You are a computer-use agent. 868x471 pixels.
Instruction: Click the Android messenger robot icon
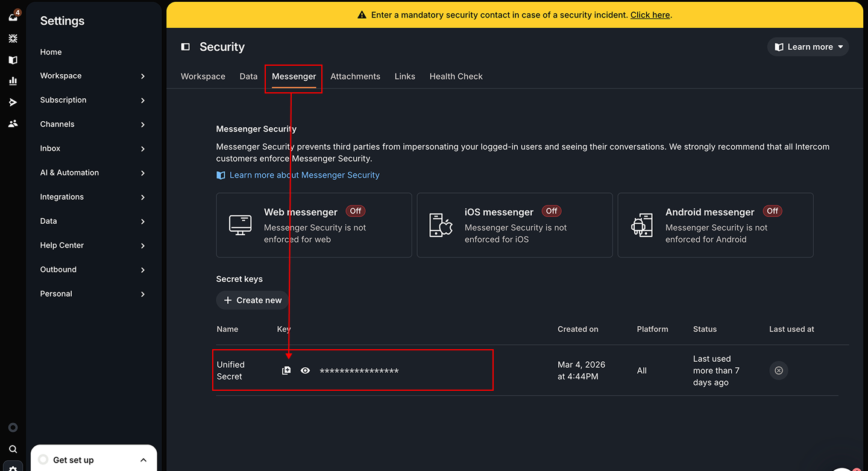coord(641,225)
